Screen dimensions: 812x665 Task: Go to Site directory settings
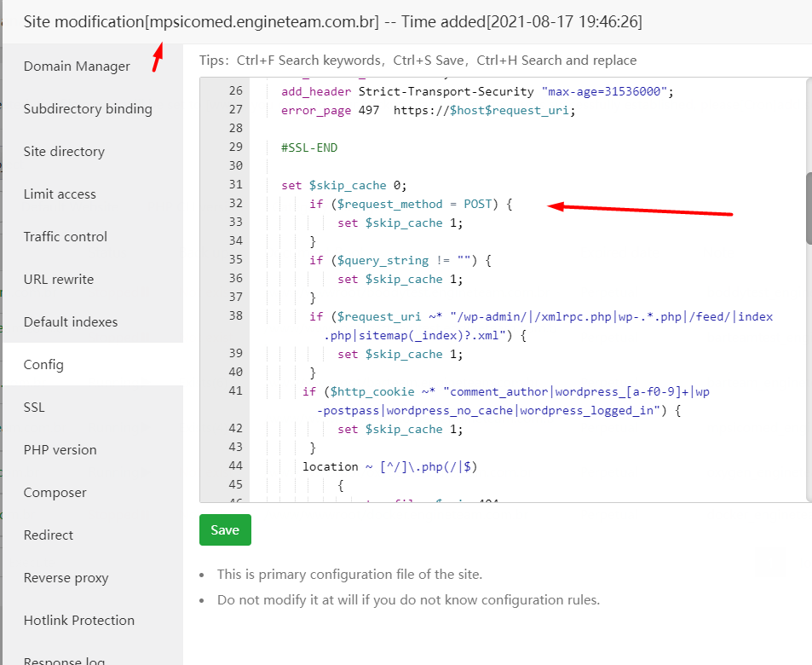[64, 152]
